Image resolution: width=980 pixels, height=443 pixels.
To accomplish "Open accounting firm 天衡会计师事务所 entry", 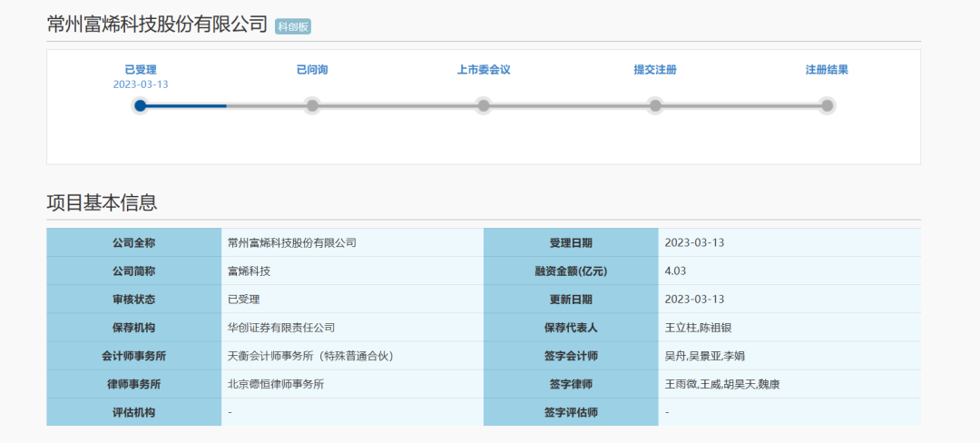I will point(310,355).
